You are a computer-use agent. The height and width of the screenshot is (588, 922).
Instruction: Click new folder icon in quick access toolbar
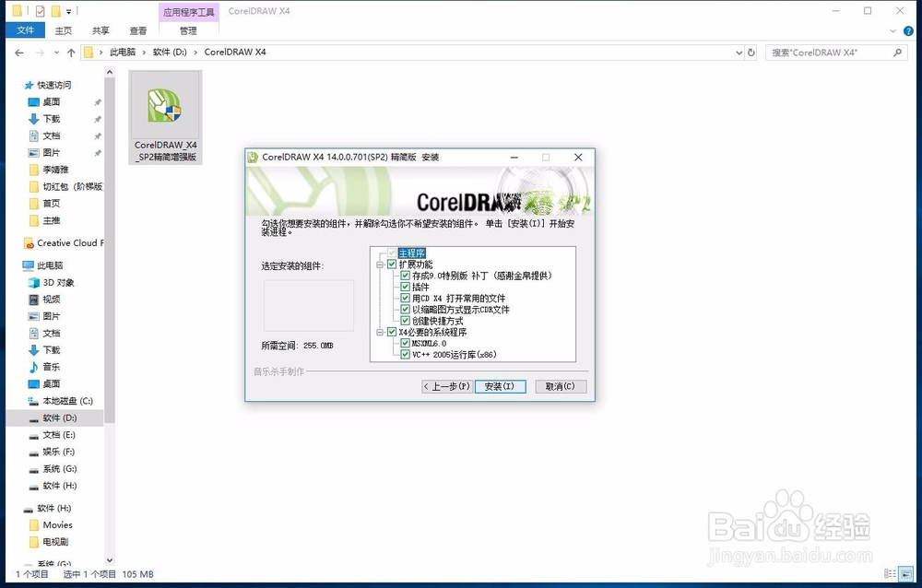pyautogui.click(x=56, y=11)
